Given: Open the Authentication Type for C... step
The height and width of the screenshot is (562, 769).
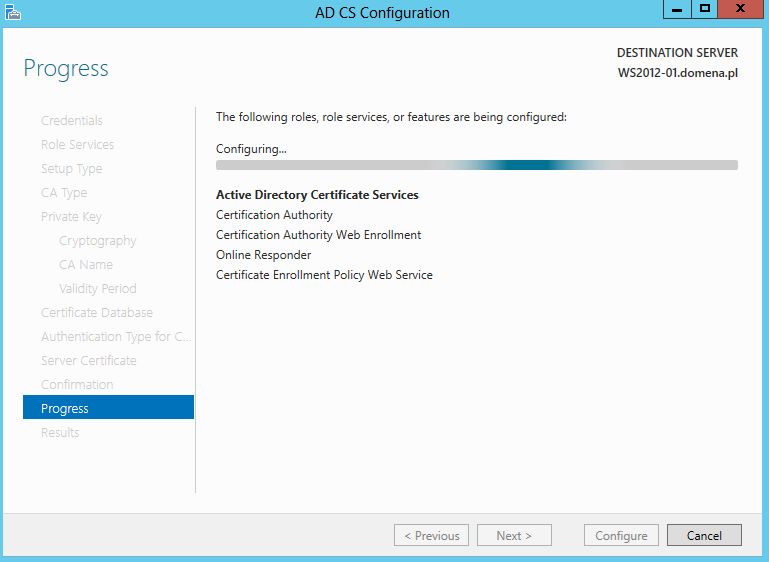Looking at the screenshot, I should coord(116,337).
